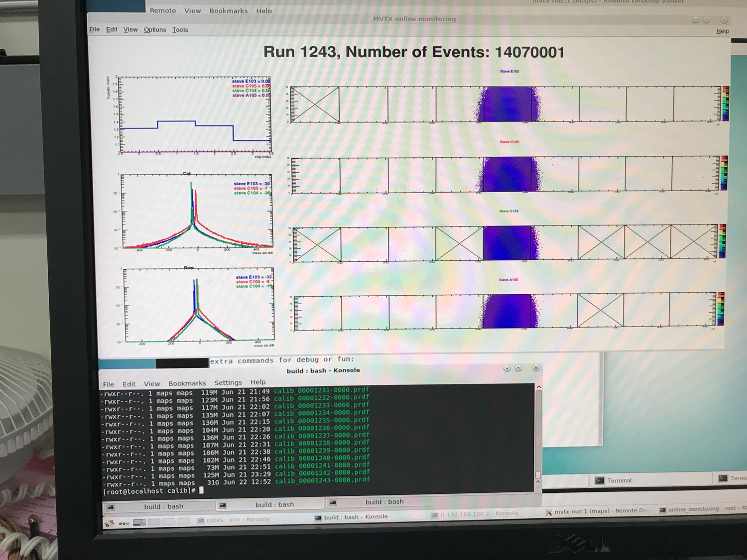Click the terminal icon on online_monitoring task
Screen dimensions: 747x560
pyautogui.click(x=662, y=510)
